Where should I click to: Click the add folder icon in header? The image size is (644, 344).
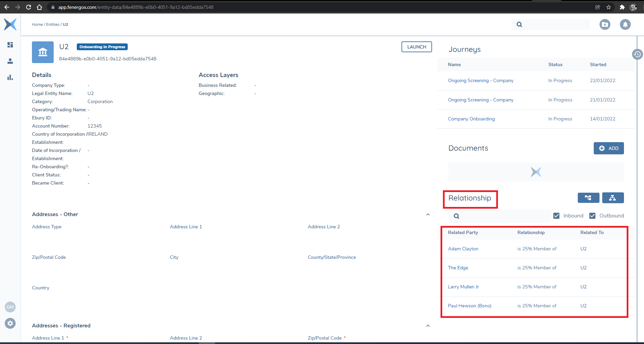click(x=605, y=24)
